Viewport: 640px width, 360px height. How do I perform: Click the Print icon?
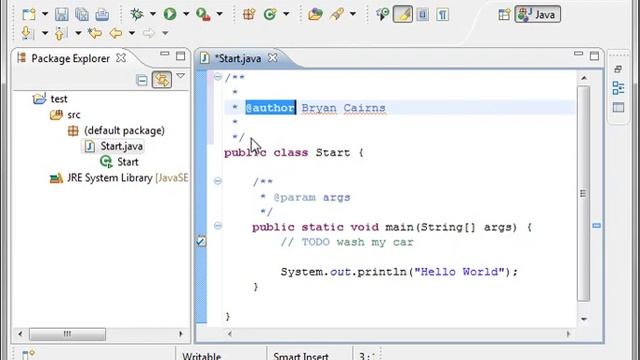[x=102, y=15]
